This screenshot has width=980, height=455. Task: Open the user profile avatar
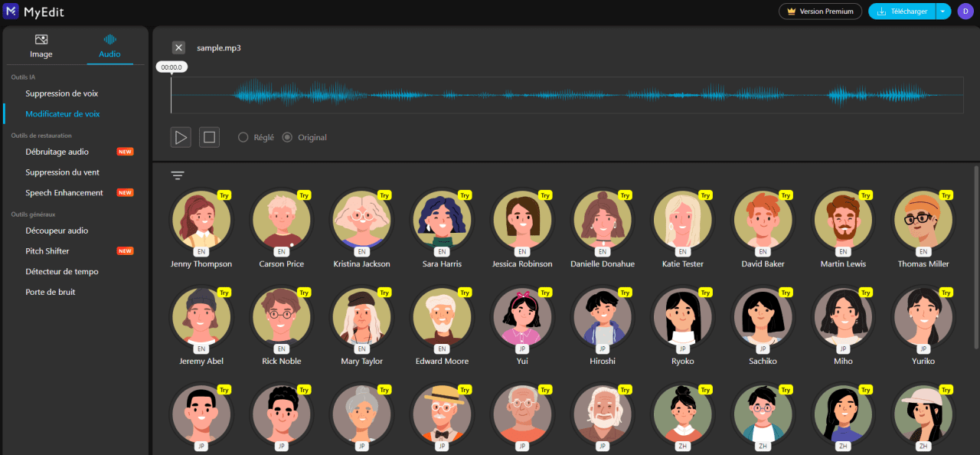point(965,11)
